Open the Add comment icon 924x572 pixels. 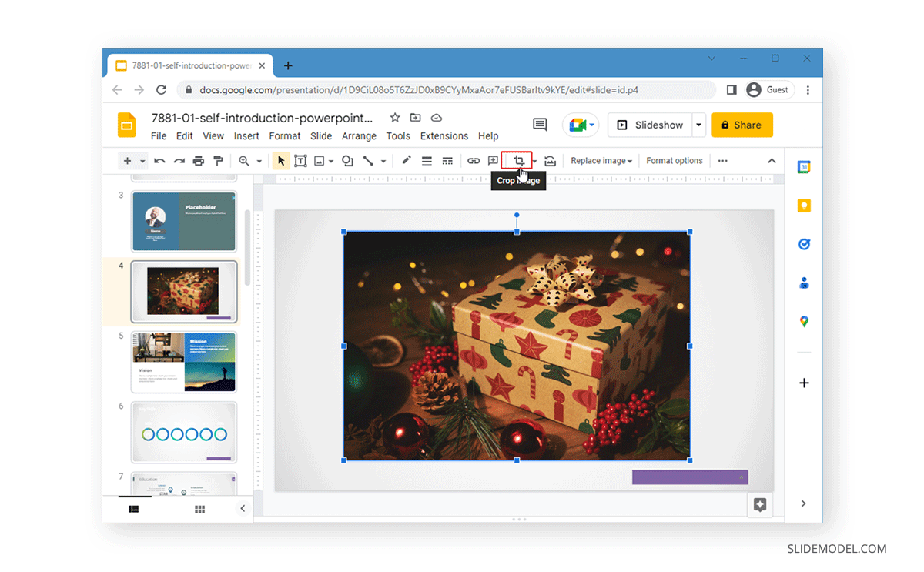493,160
